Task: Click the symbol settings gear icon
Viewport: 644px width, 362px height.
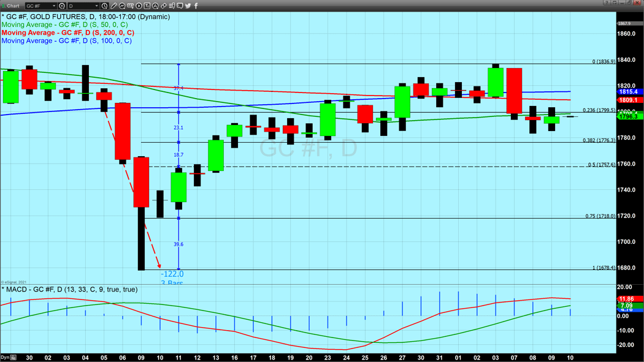Action: (61, 6)
